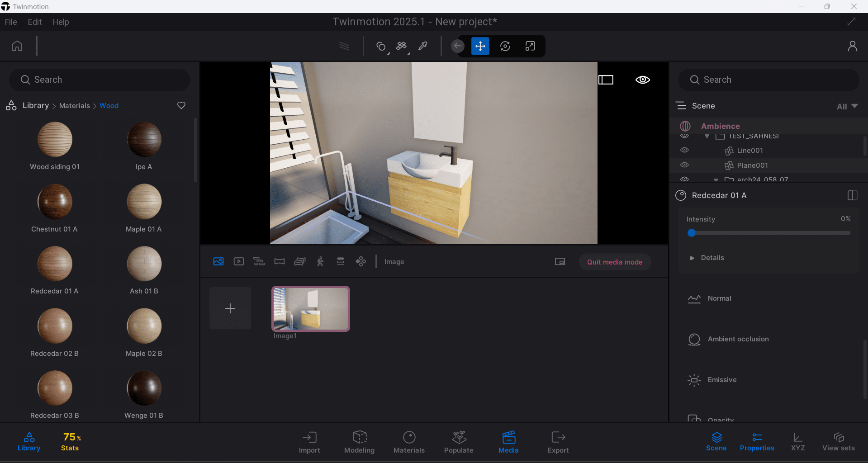Activate the Translate gizmo tool
Viewport: 868px width, 463px height.
480,46
